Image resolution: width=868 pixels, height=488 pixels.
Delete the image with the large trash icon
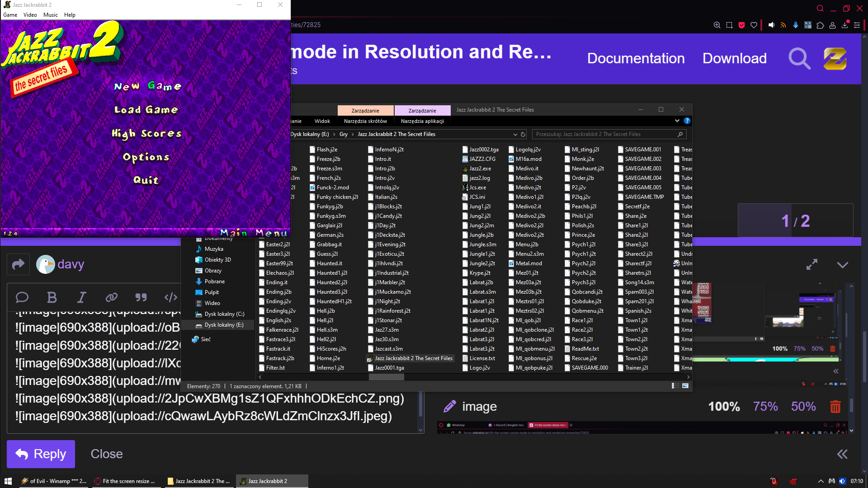(835, 407)
